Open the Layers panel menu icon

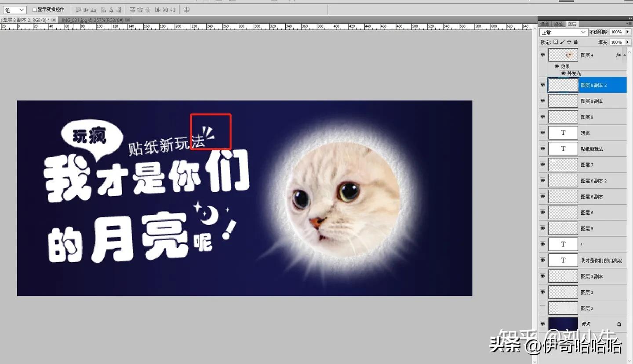point(628,23)
